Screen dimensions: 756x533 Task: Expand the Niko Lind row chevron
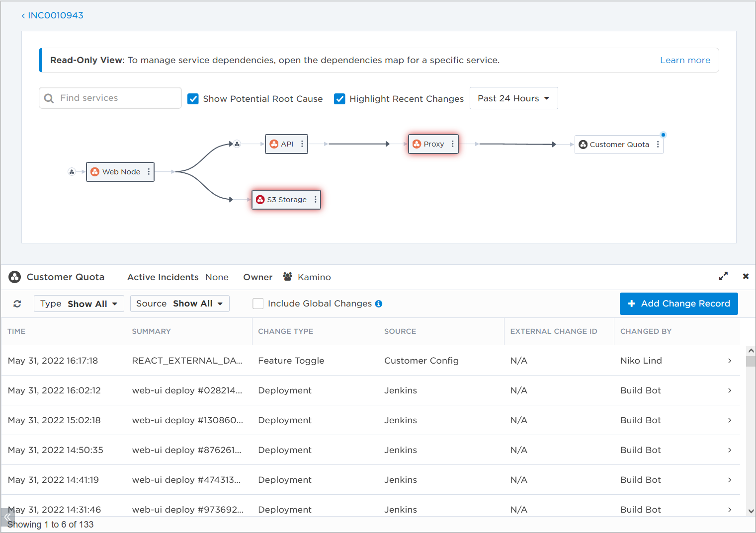pos(730,361)
